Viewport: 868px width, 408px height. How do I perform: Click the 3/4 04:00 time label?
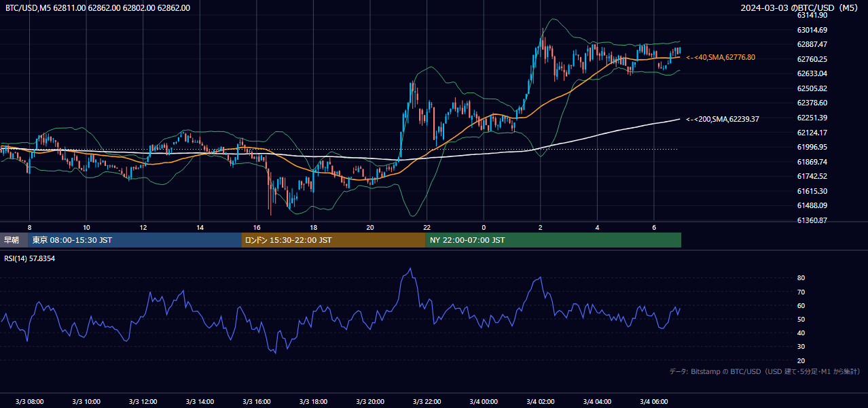pyautogui.click(x=597, y=401)
